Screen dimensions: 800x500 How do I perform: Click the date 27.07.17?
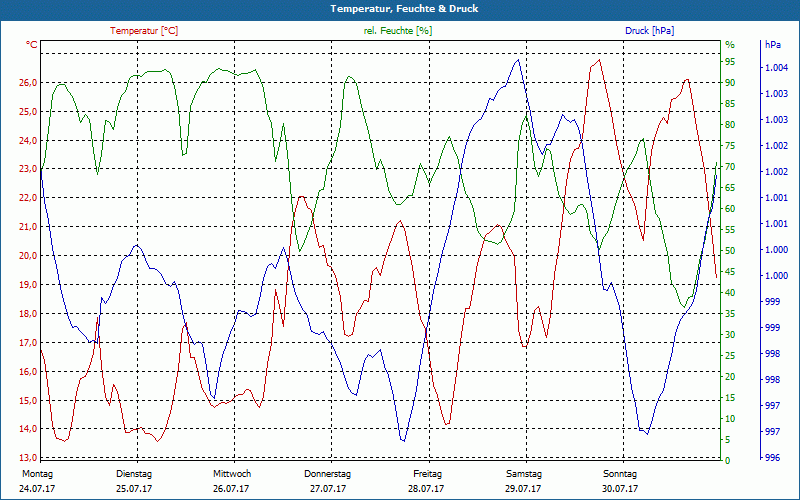[x=328, y=489]
